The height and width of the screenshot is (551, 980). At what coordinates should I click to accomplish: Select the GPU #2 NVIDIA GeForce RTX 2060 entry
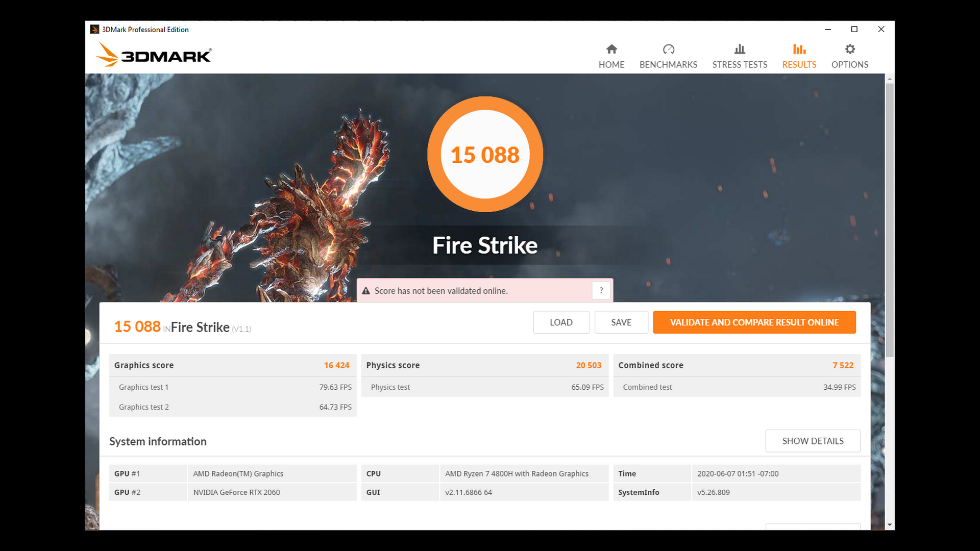(236, 492)
